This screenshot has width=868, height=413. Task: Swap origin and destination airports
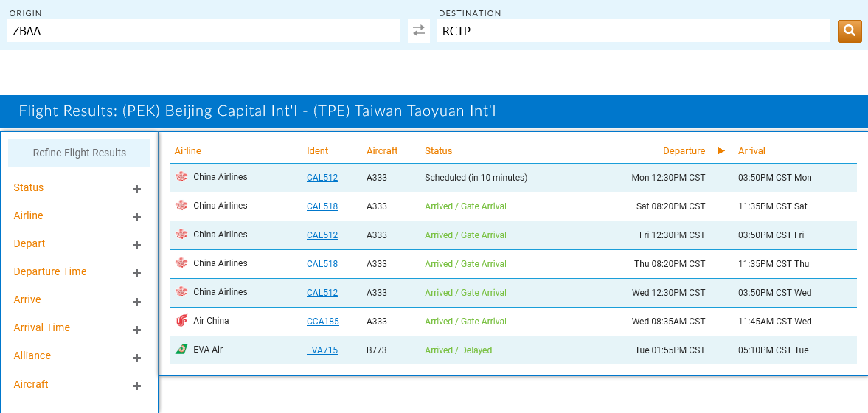click(x=418, y=31)
